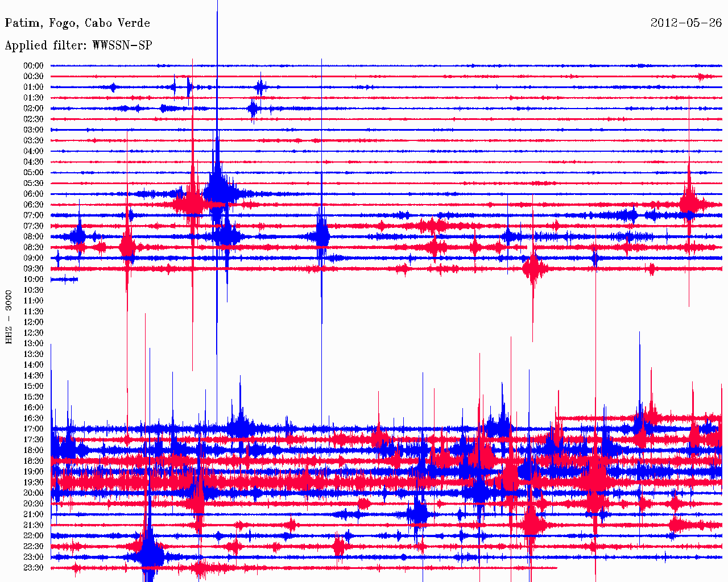This screenshot has height=582, width=728.
Task: Select the 02:00 time label
Action: click(34, 109)
